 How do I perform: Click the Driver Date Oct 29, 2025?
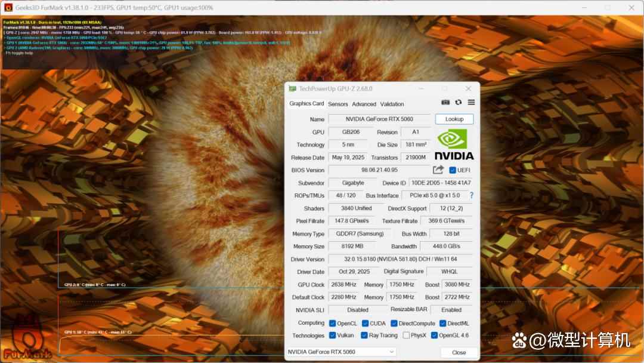354,272
